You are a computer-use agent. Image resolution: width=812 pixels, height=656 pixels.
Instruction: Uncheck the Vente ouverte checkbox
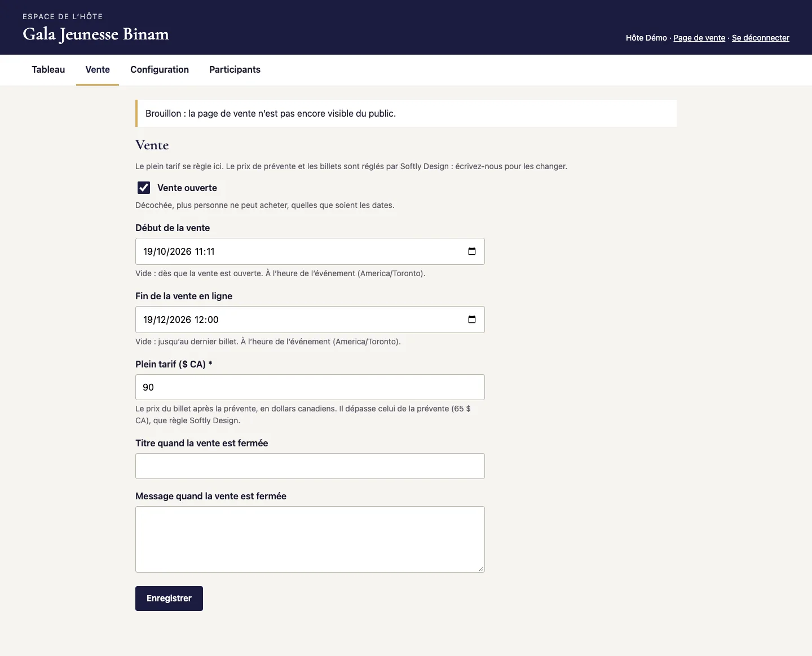[144, 188]
